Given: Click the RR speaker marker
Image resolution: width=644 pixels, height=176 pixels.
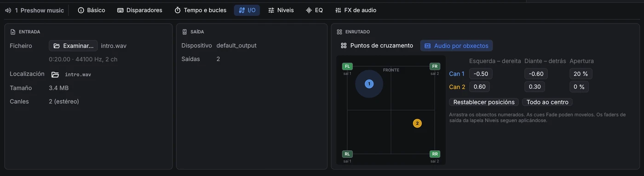Looking at the screenshot, I should coord(435,154).
